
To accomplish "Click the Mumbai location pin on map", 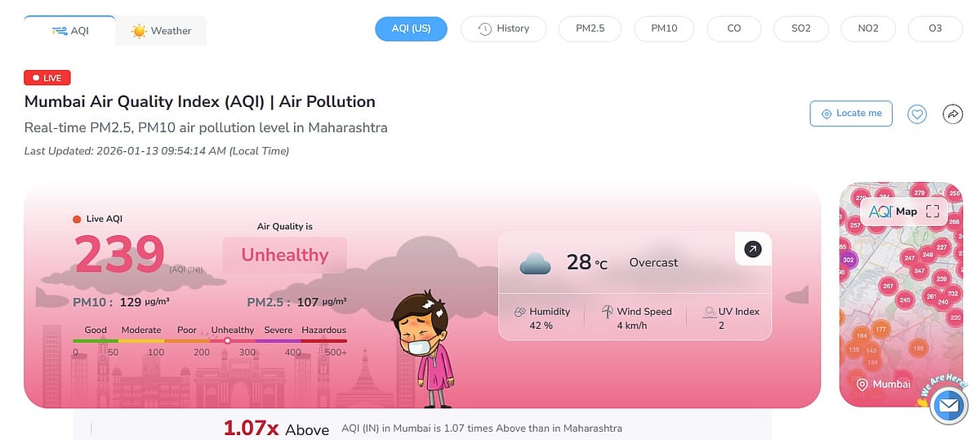I will point(862,384).
